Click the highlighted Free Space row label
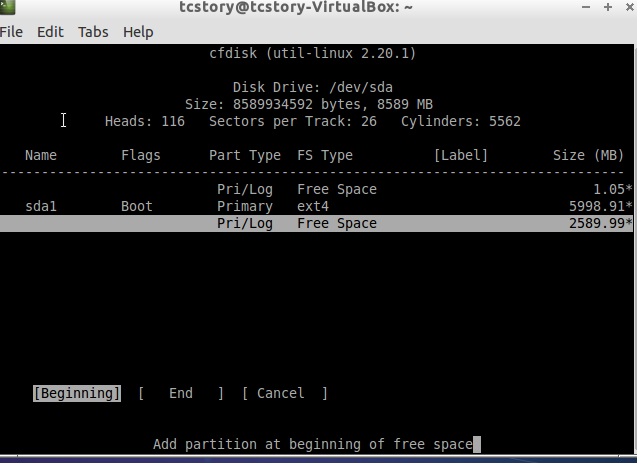The height and width of the screenshot is (463, 637). pos(337,223)
